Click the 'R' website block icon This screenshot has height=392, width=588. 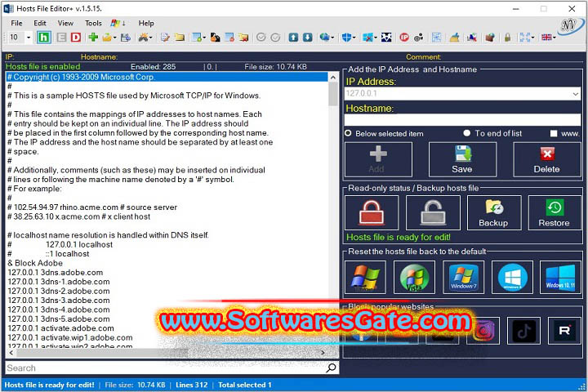564,331
